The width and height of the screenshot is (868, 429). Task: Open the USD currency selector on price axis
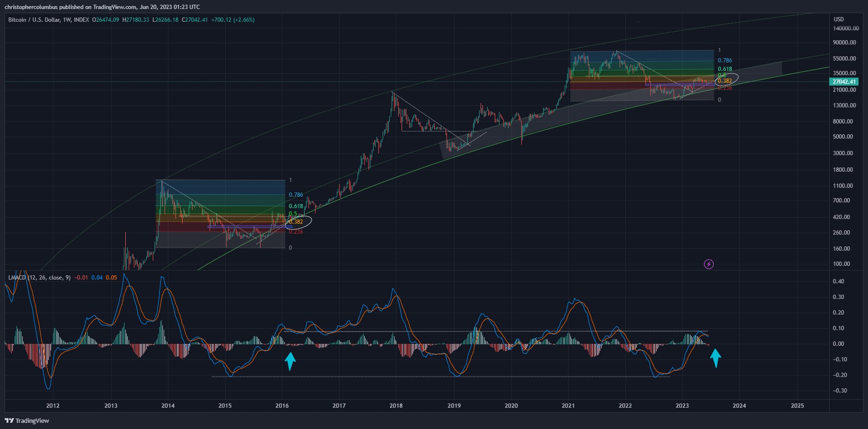[839, 19]
